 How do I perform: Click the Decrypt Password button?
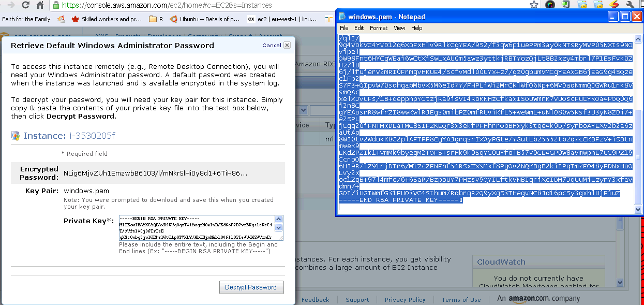tap(251, 287)
